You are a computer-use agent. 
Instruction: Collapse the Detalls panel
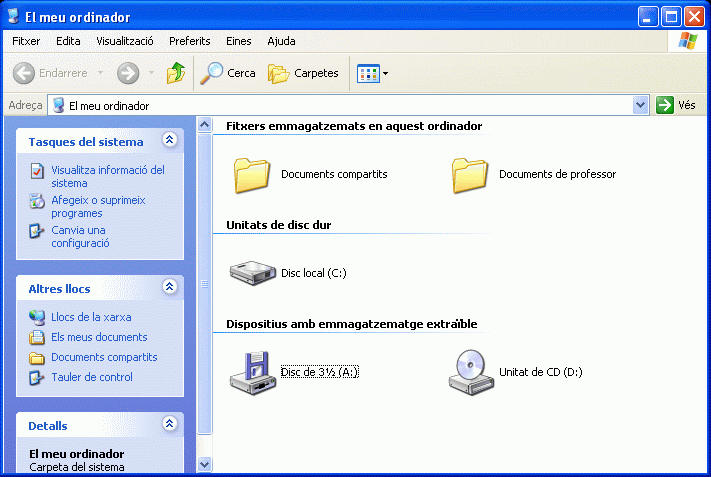[169, 425]
